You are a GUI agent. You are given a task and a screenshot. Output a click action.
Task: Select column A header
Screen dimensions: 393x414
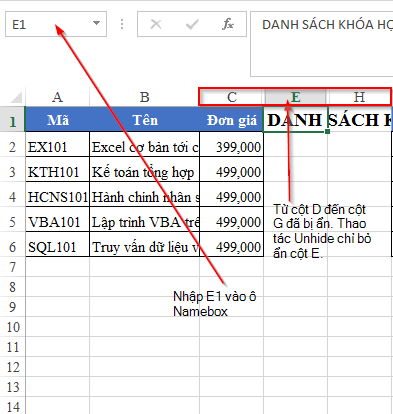pos(57,97)
